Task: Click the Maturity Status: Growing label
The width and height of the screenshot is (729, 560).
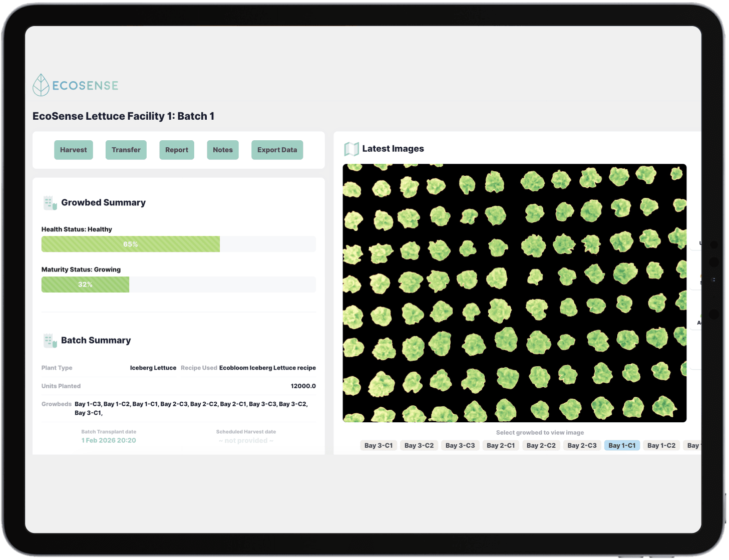Action: [x=81, y=269]
